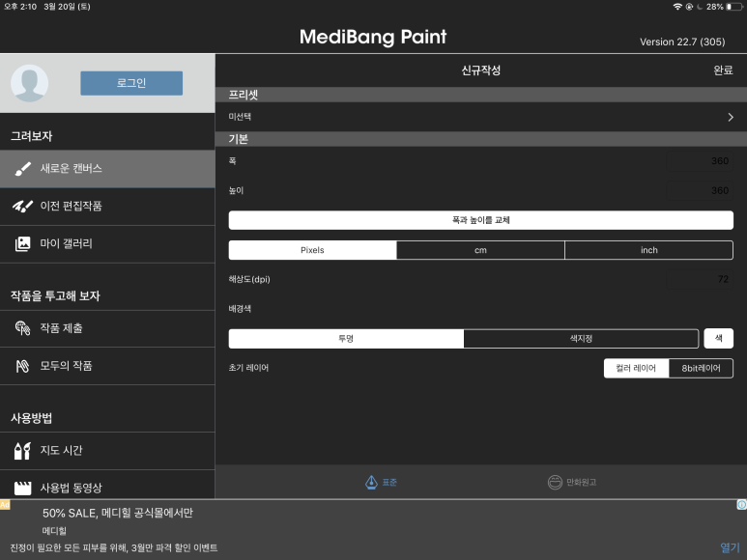The height and width of the screenshot is (560, 747).
Task: Choose the 색지정 background option
Action: [x=581, y=339]
